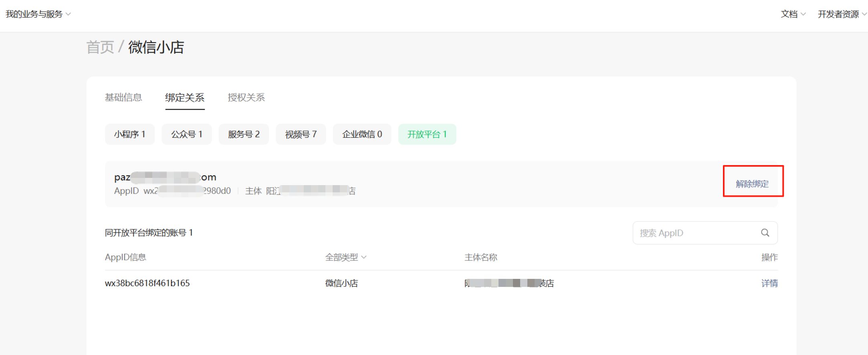Click the 微信小店 breadcrumb title
This screenshot has height=355, width=868.
tap(156, 47)
